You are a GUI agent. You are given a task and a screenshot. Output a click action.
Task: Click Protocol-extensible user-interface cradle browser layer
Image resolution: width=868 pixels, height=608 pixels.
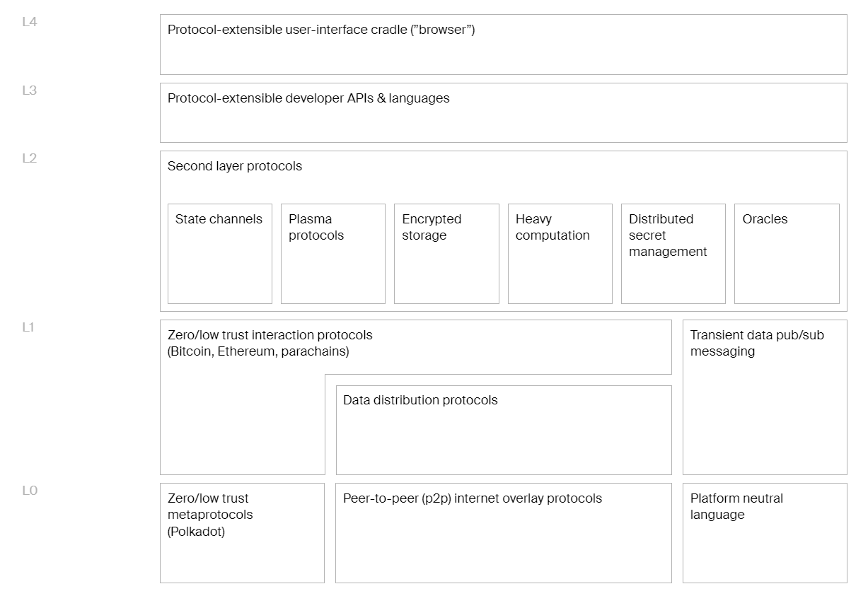(x=504, y=45)
